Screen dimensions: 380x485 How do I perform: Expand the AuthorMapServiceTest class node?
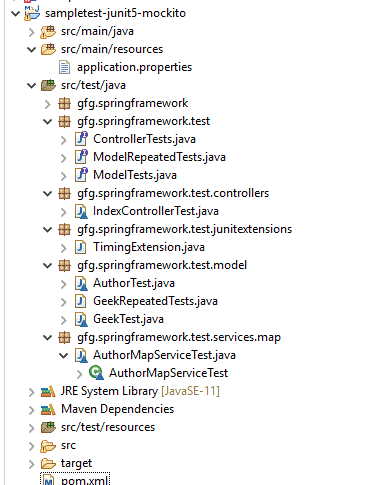(80, 374)
